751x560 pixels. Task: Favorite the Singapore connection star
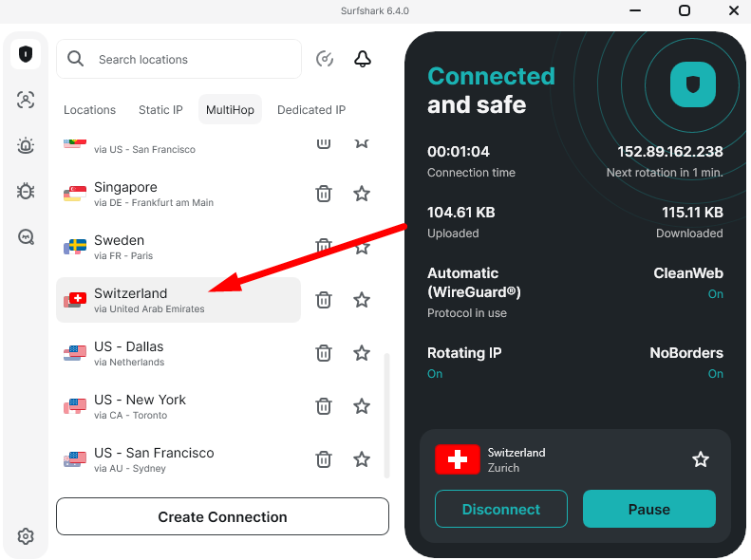tap(362, 194)
